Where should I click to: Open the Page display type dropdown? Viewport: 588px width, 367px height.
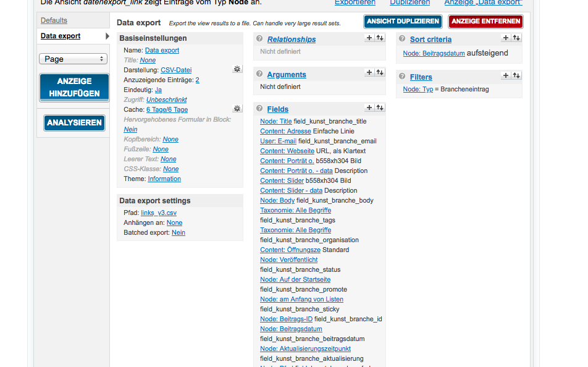[73, 59]
